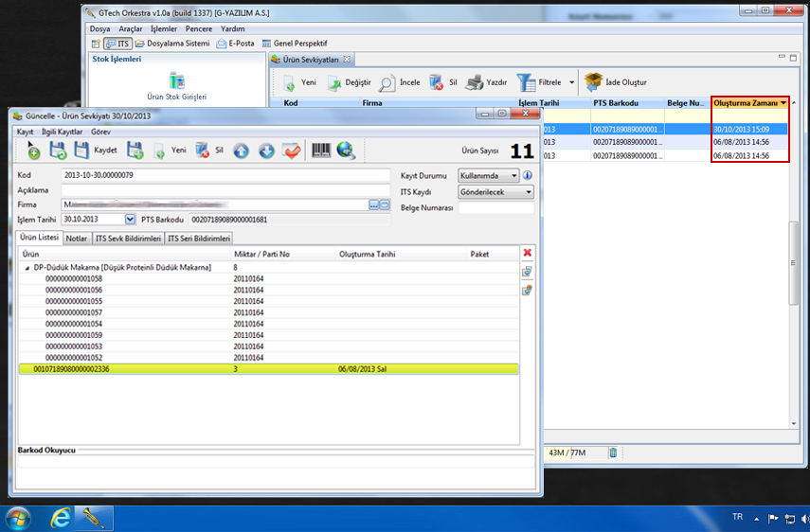The width and height of the screenshot is (810, 532).
Task: Close the Ürün Sevkiyatları tab
Action: tap(347, 60)
